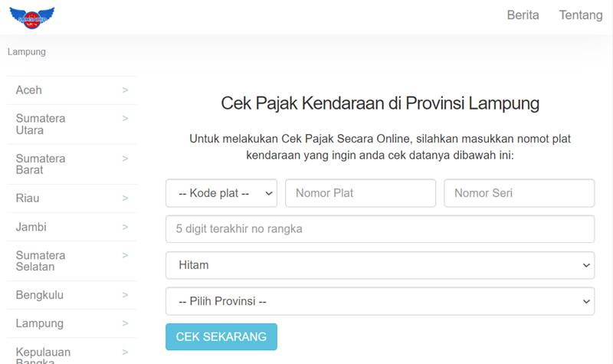The height and width of the screenshot is (364, 613).
Task: Click the Lampung breadcrumb link
Action: pyautogui.click(x=27, y=51)
